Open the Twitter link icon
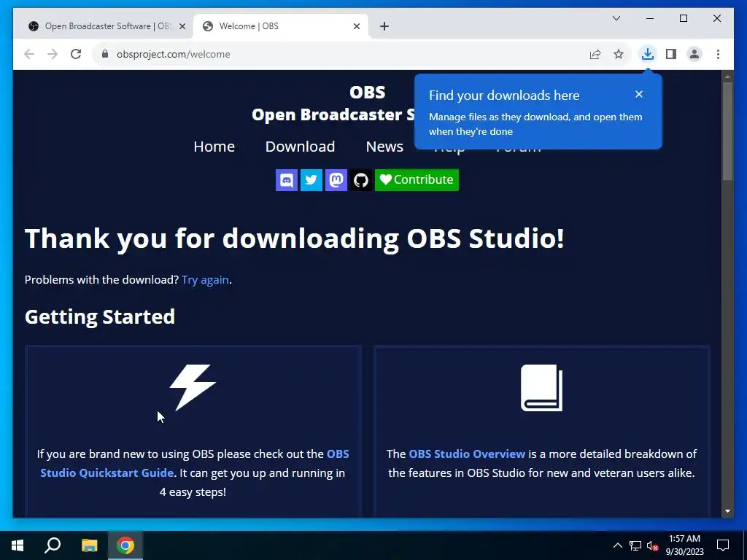Image resolution: width=747 pixels, height=560 pixels. (311, 180)
